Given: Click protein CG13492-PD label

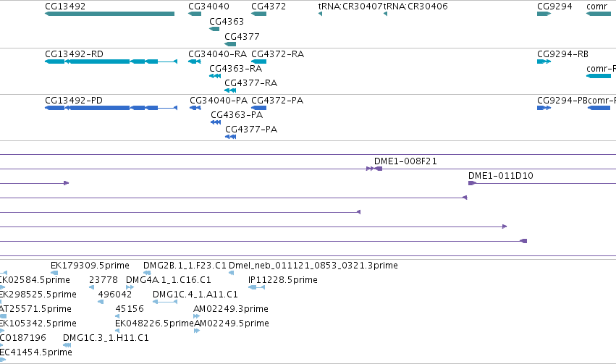Looking at the screenshot, I should coord(74,100).
